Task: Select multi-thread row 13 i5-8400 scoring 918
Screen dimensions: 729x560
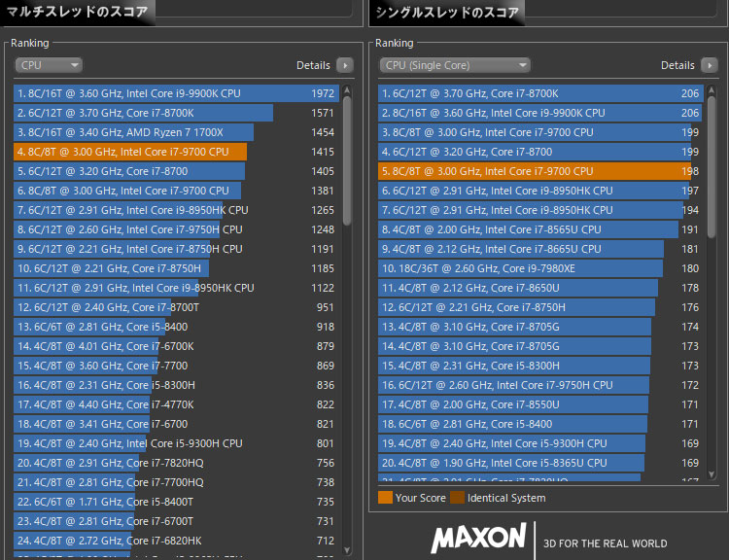Action: click(x=176, y=327)
